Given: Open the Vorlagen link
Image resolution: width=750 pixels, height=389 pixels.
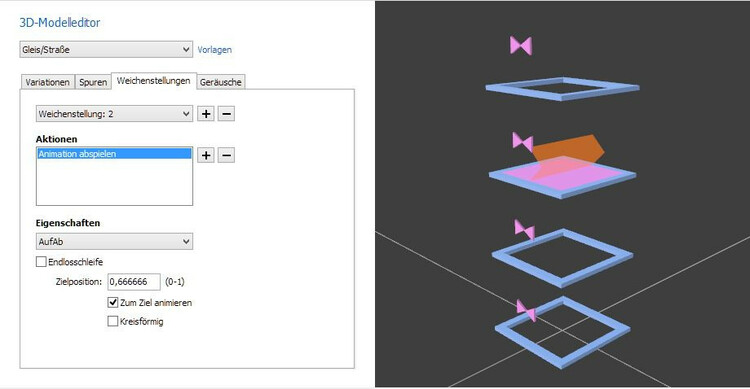Looking at the screenshot, I should (x=214, y=50).
